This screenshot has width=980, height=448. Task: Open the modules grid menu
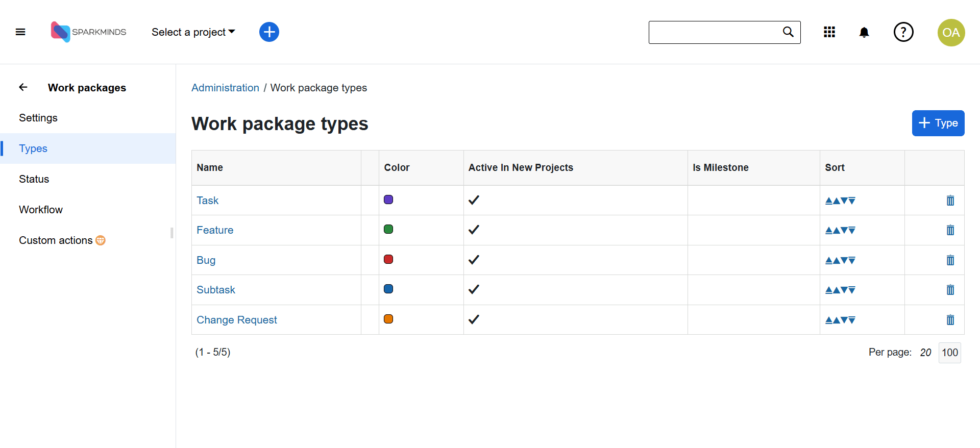tap(829, 32)
